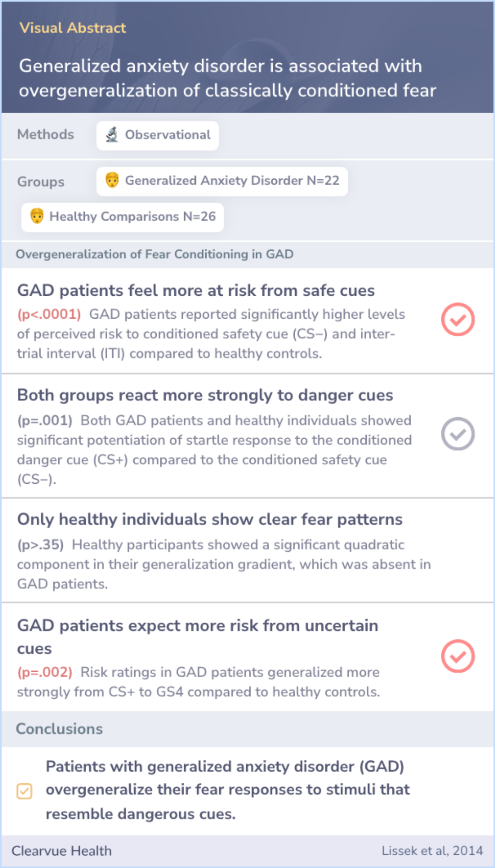Viewport: 495px width, 868px height.
Task: Select the Generalized Anxiety Disorder N=22 chip
Action: (x=222, y=181)
